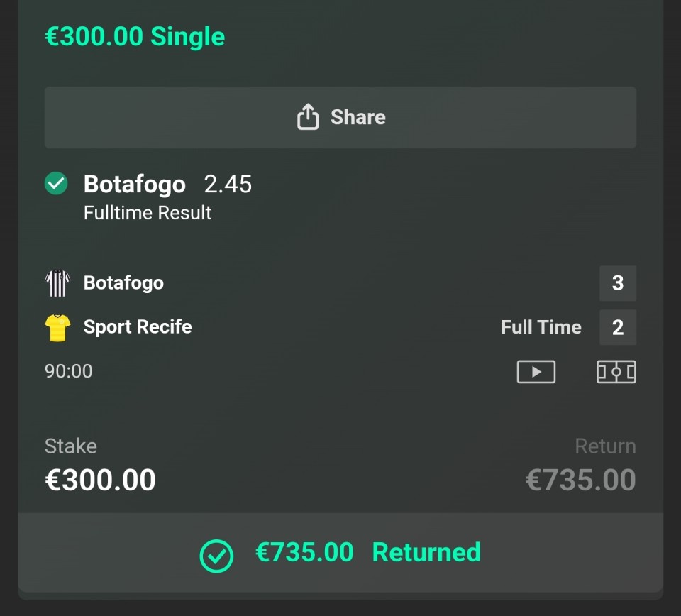This screenshot has width=681, height=616.
Task: Tap Sport Recife's yellow jersey icon
Action: click(x=57, y=327)
